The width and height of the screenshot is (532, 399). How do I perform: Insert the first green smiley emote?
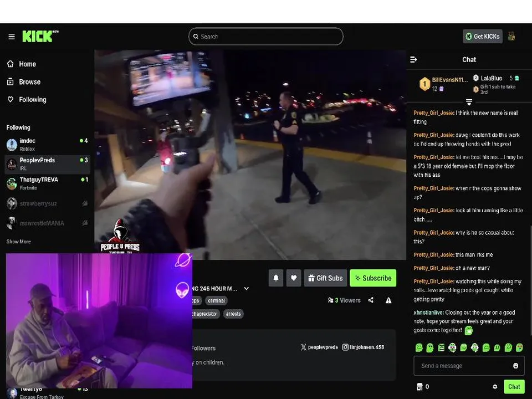(419, 347)
